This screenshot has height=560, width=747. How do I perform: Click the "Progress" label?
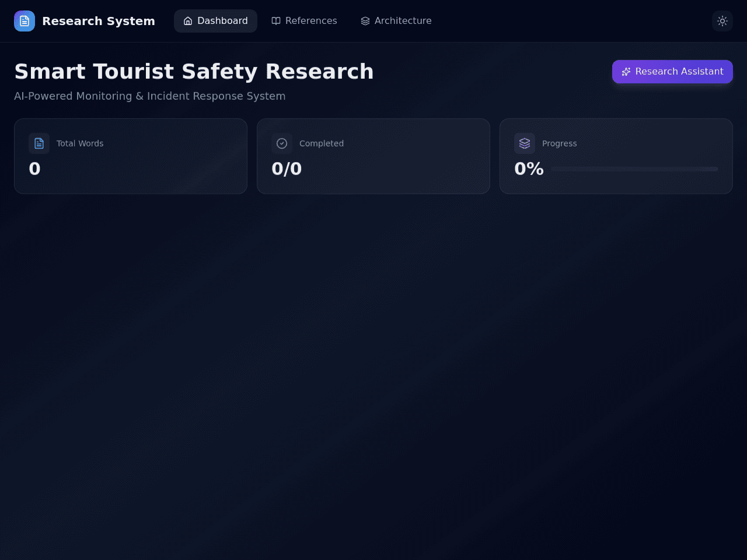pyautogui.click(x=560, y=143)
